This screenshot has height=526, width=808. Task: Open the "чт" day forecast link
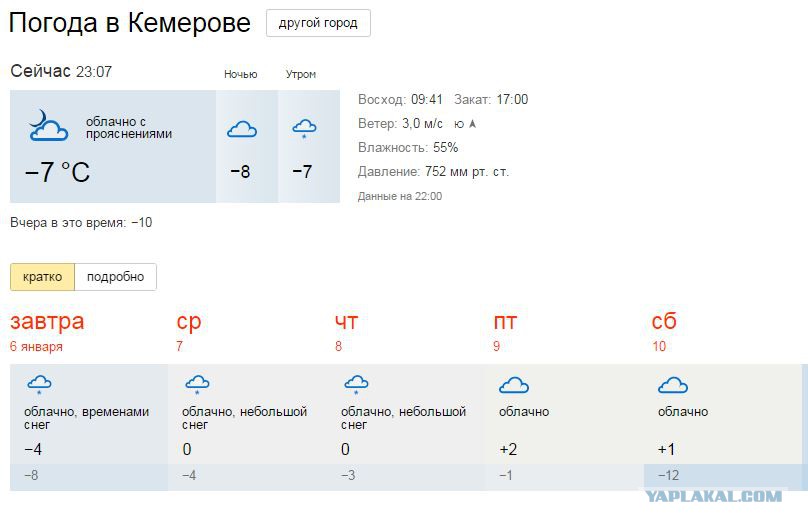(x=346, y=322)
